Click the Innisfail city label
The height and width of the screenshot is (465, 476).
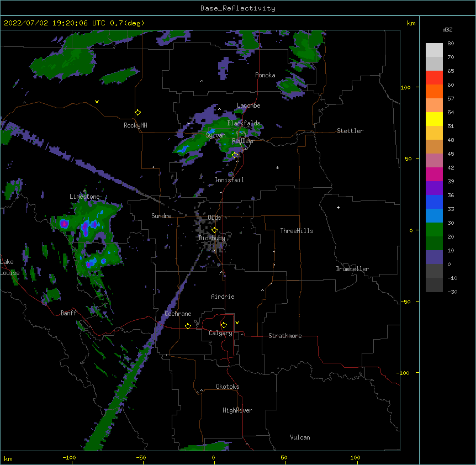click(229, 180)
